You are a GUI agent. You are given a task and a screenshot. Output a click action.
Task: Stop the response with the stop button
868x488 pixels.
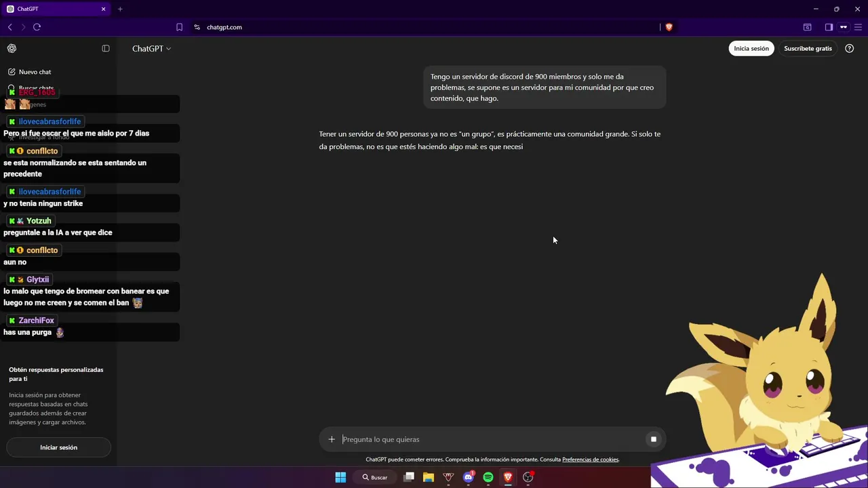(x=654, y=439)
